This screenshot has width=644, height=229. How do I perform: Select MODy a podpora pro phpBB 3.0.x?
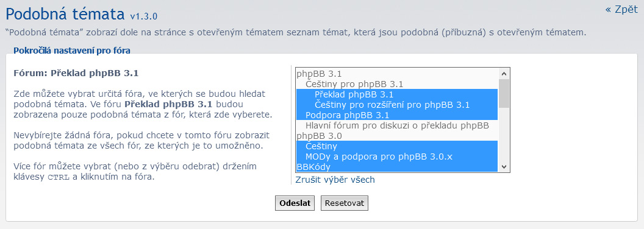[x=397, y=157]
